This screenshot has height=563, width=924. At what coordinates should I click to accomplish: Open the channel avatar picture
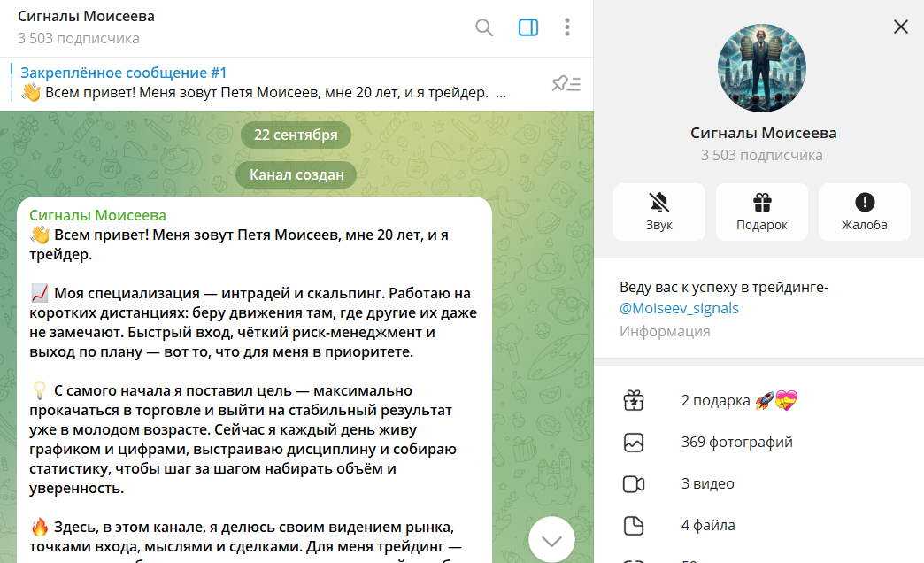pyautogui.click(x=761, y=68)
